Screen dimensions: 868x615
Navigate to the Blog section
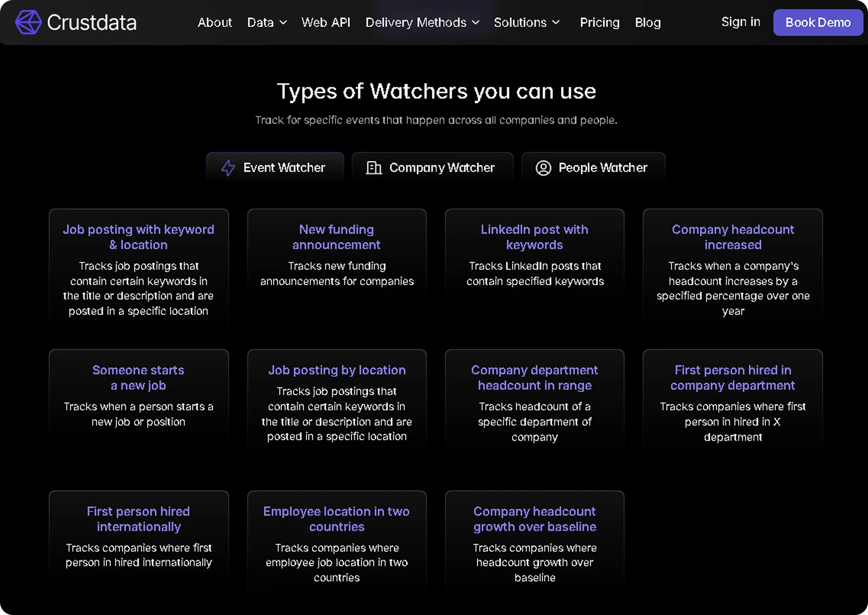[x=648, y=23]
